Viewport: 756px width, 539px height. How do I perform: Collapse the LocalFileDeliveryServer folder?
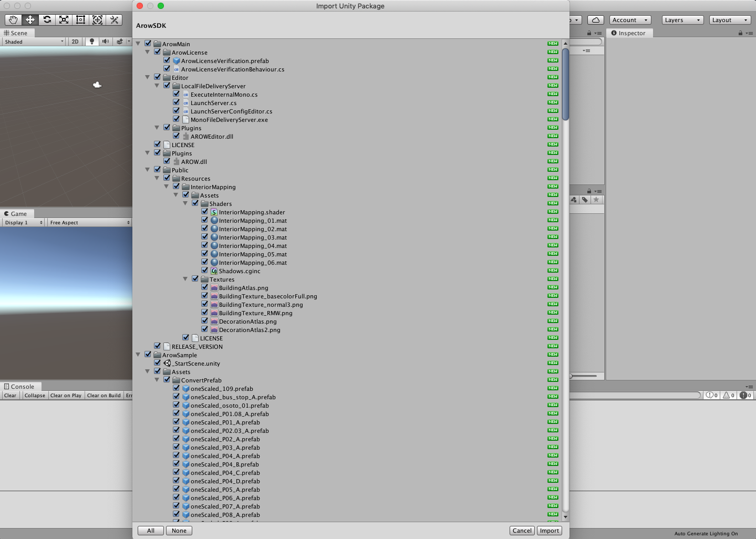coord(157,86)
